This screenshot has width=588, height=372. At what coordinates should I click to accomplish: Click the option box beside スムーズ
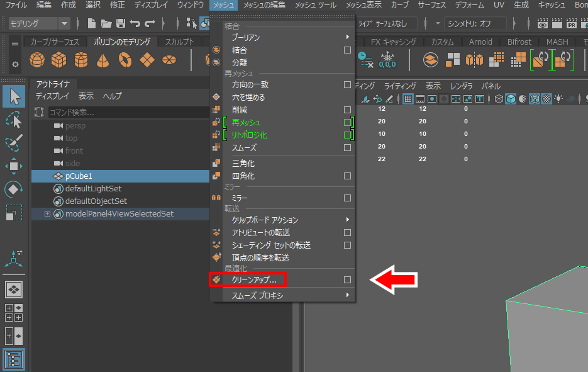(347, 148)
